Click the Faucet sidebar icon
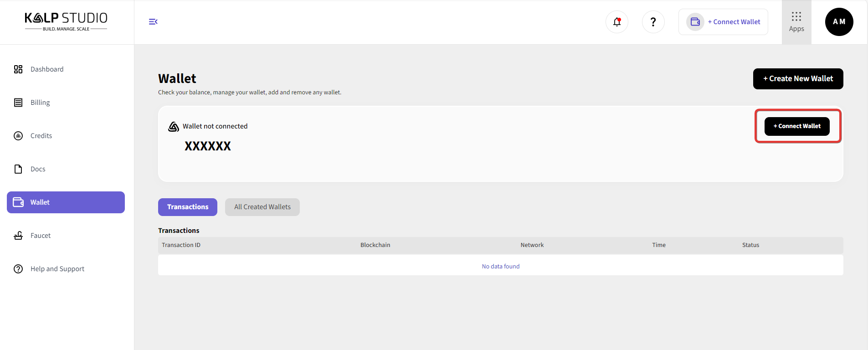The width and height of the screenshot is (868, 350). 18,236
